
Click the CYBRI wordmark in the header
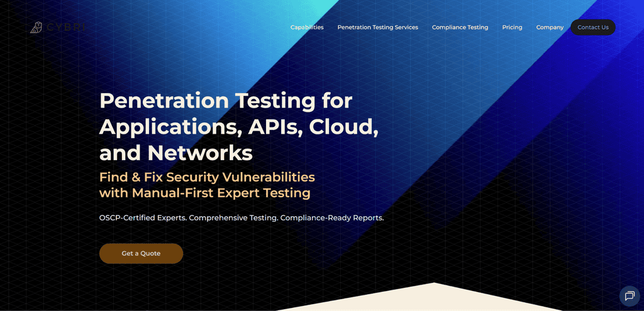tap(65, 28)
